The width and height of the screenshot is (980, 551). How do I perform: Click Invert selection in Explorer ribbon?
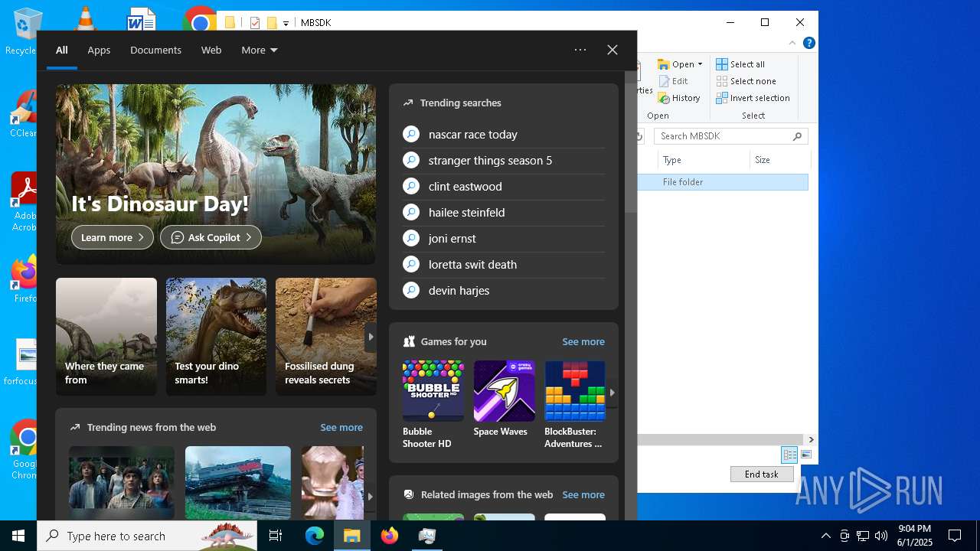click(753, 98)
